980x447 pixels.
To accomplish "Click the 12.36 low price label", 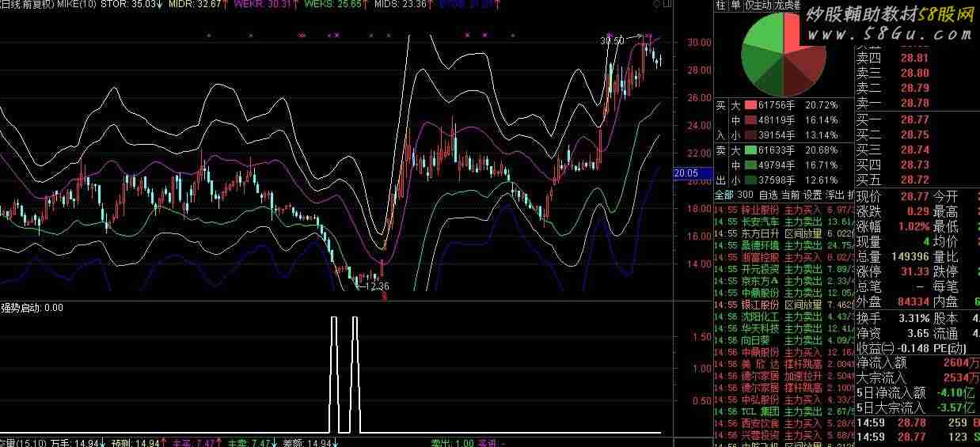I will (x=378, y=286).
